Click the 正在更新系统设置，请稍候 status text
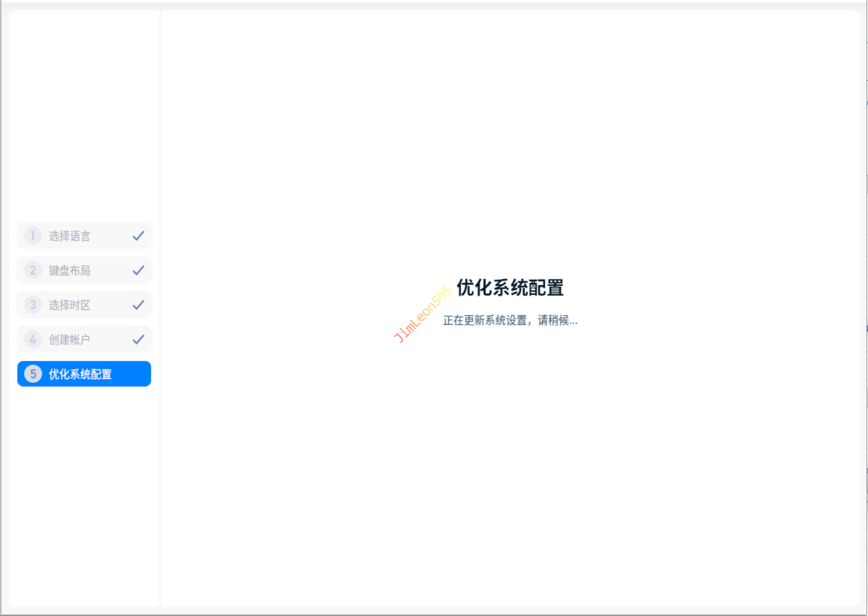This screenshot has width=868, height=616. (510, 320)
